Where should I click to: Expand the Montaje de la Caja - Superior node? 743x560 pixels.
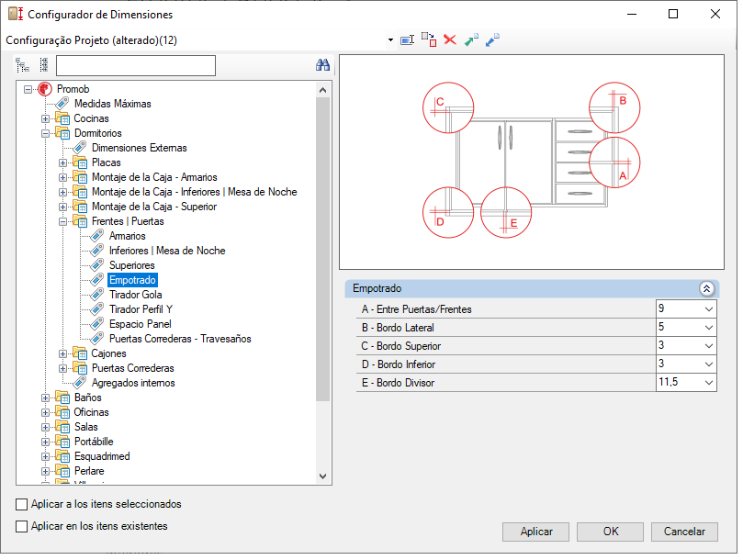pyautogui.click(x=63, y=207)
